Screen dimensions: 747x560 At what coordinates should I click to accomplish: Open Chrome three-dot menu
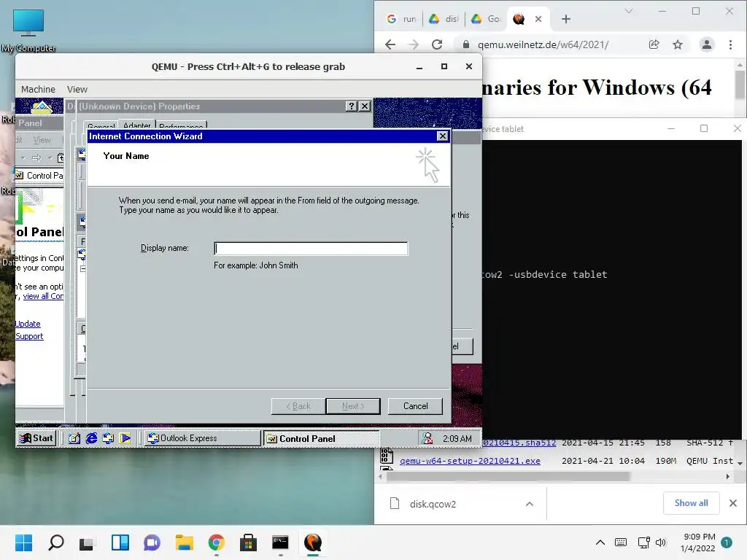click(x=730, y=44)
